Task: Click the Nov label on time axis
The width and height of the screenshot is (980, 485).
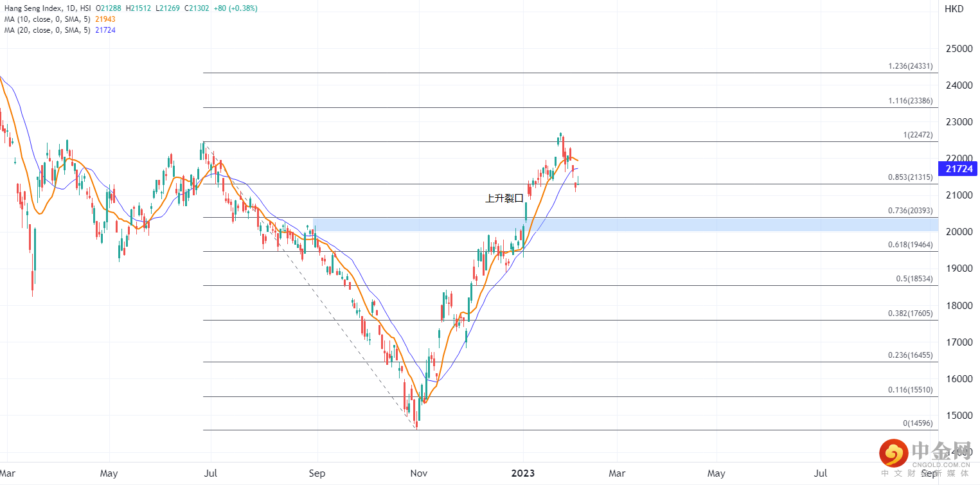Action: pyautogui.click(x=418, y=473)
